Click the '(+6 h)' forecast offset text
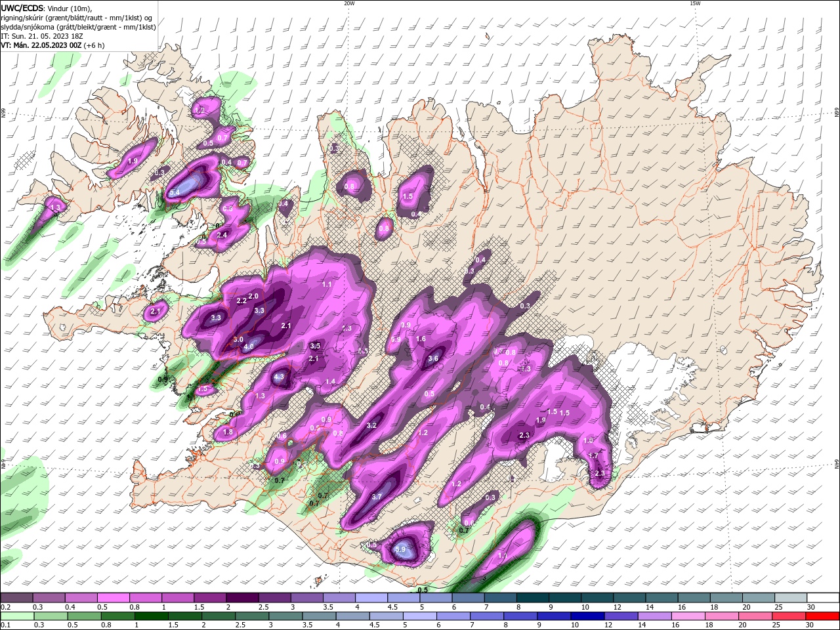 point(94,45)
